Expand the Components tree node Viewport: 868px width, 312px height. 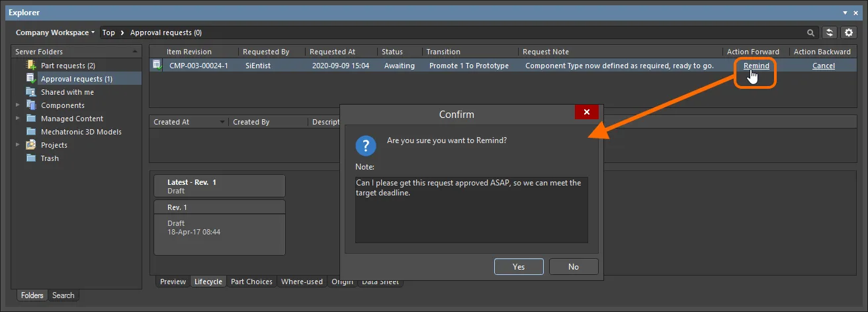click(x=18, y=105)
